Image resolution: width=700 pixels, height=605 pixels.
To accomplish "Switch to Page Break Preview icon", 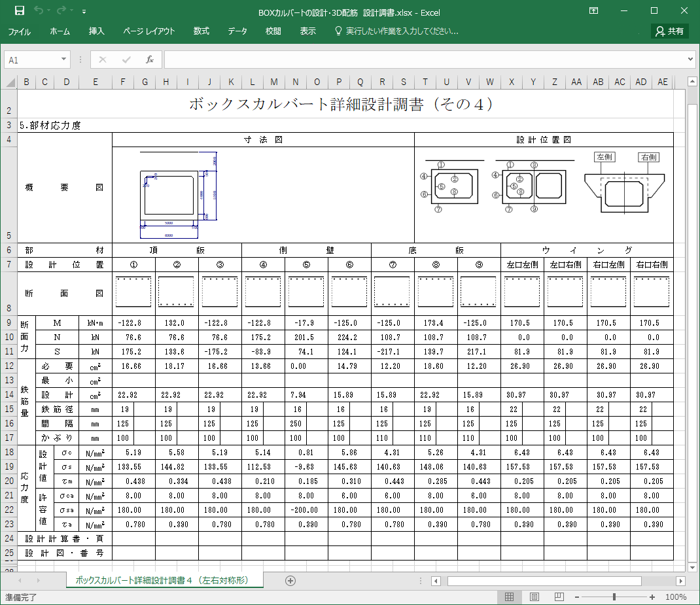I will pos(559,597).
